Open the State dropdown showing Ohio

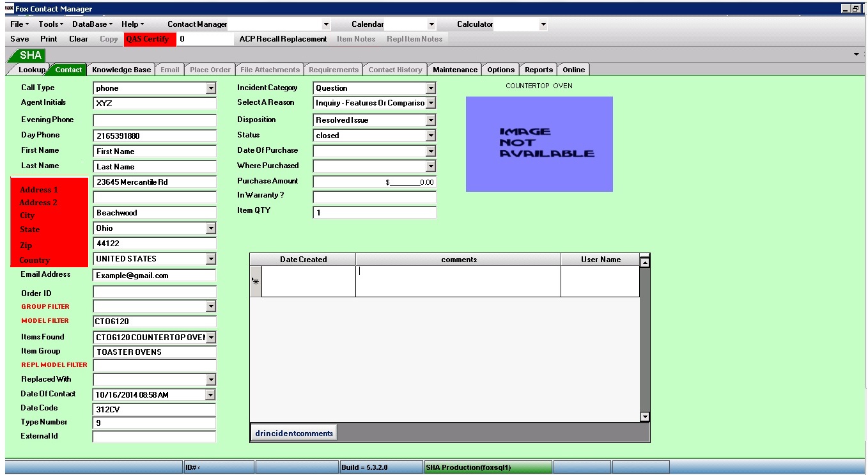(211, 228)
